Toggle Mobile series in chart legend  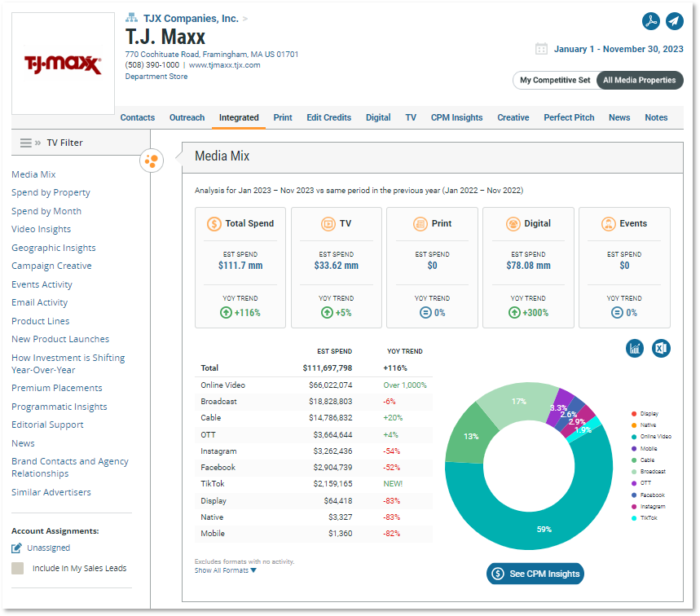point(645,449)
